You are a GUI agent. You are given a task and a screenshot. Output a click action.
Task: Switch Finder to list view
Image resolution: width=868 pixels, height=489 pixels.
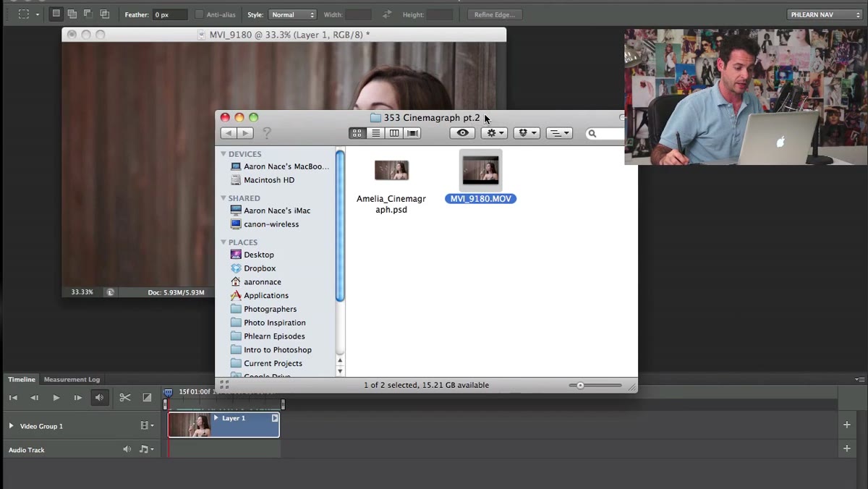coord(375,133)
